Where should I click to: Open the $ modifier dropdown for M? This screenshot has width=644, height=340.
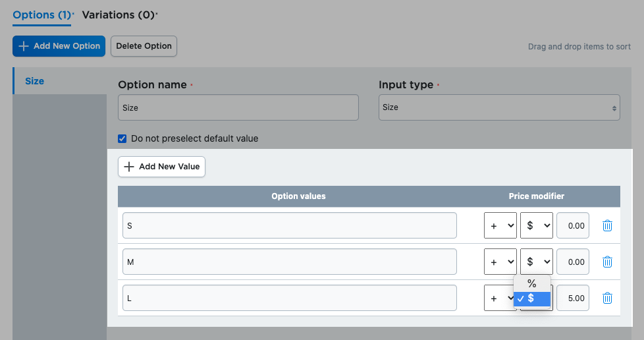pyautogui.click(x=536, y=262)
